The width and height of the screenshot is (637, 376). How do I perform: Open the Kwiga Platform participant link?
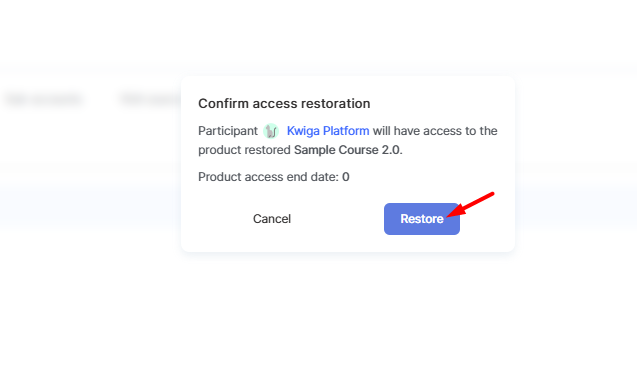tap(328, 131)
